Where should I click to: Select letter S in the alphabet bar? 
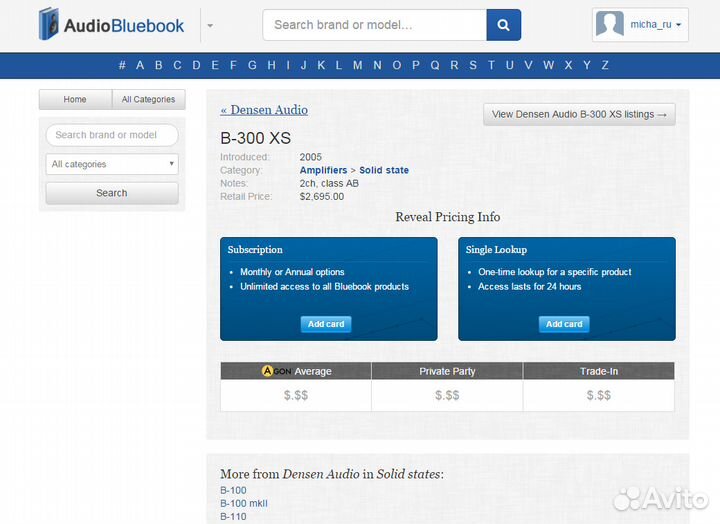click(x=473, y=65)
